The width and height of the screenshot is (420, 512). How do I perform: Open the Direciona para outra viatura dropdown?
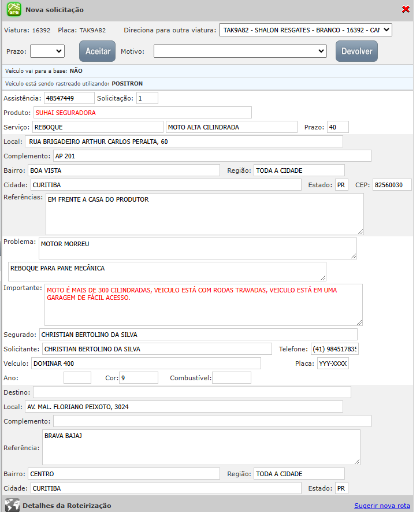click(x=305, y=30)
